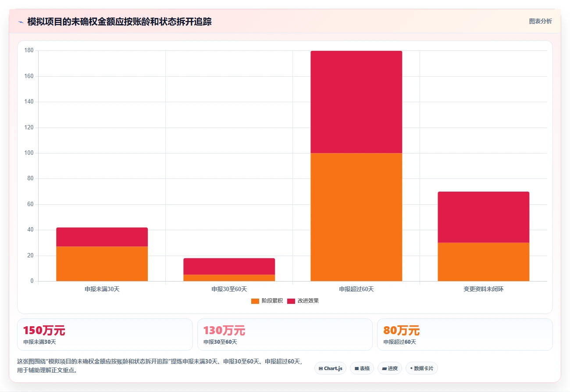The width and height of the screenshot is (570, 392).
Task: Click the y-axis value 180
Action: [x=29, y=50]
